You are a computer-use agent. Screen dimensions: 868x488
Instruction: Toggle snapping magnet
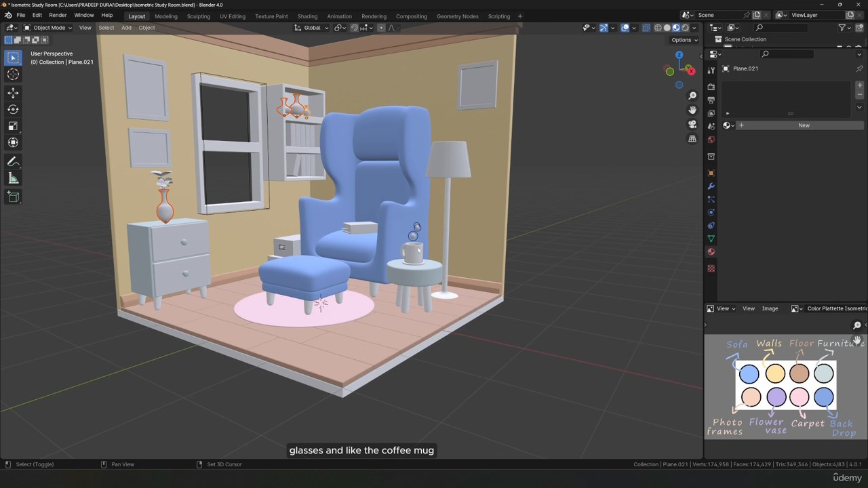coord(354,28)
